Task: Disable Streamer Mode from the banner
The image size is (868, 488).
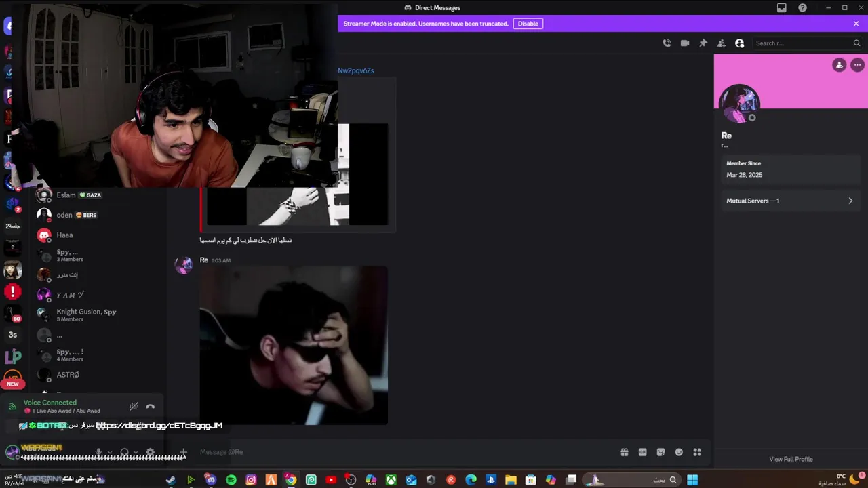Action: pos(528,24)
